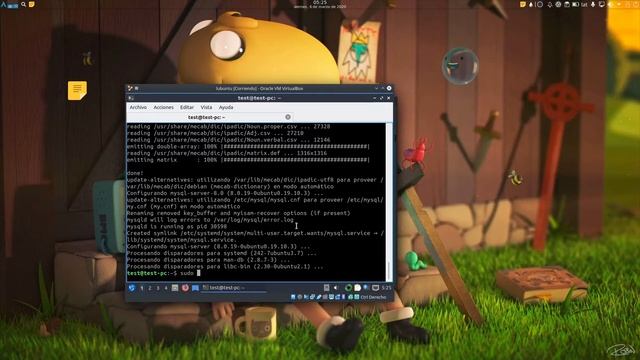Click the microphone icon in host tray

[x=593, y=4]
